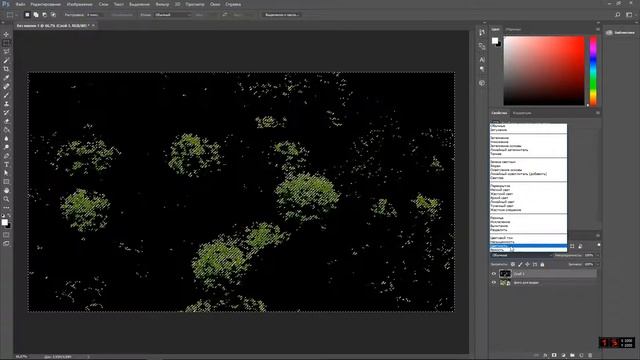
Task: Create a new layer with bottom icon
Action: coord(581,356)
